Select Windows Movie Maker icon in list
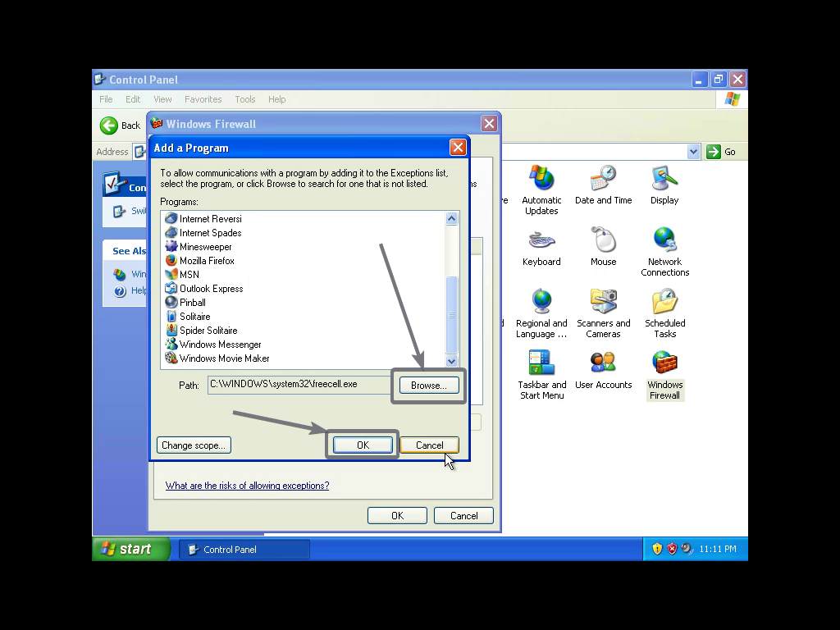The width and height of the screenshot is (840, 630). [171, 358]
